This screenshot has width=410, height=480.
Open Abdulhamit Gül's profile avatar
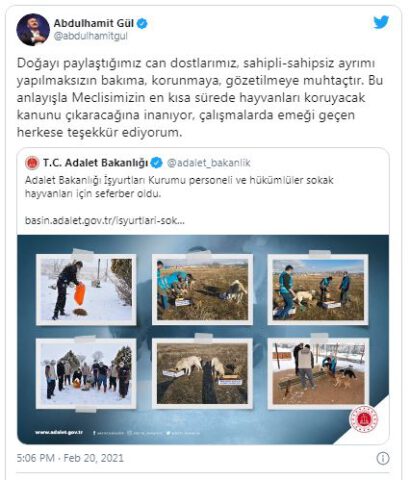point(33,29)
